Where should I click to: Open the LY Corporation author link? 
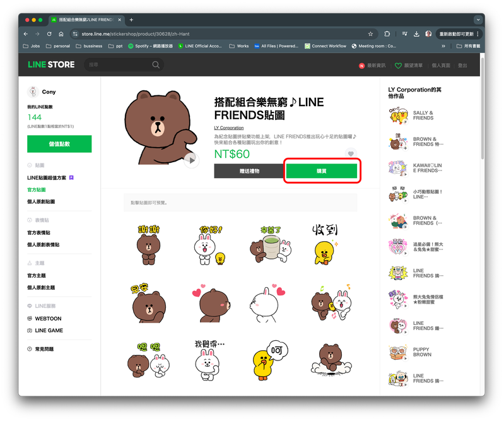tap(229, 127)
